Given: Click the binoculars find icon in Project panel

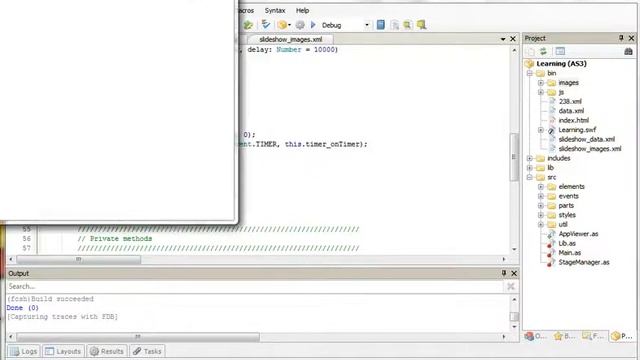Looking at the screenshot, I should pyautogui.click(x=628, y=51).
